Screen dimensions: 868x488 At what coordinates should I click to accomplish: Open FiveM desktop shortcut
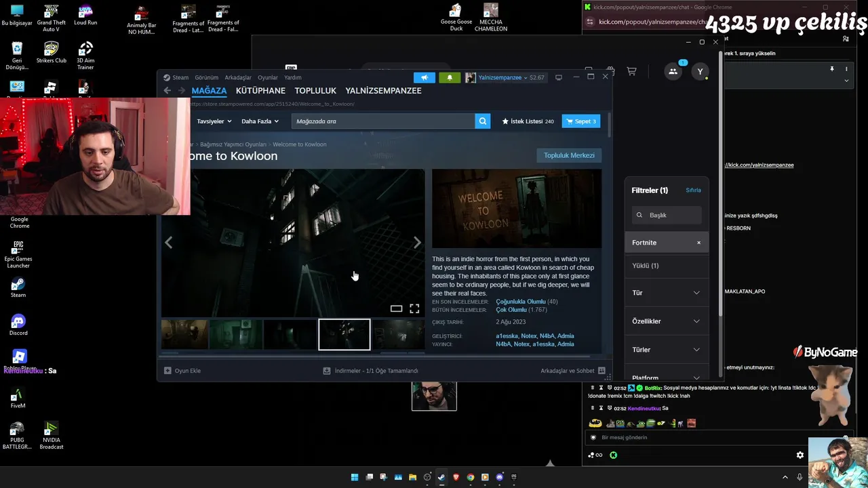click(x=18, y=398)
